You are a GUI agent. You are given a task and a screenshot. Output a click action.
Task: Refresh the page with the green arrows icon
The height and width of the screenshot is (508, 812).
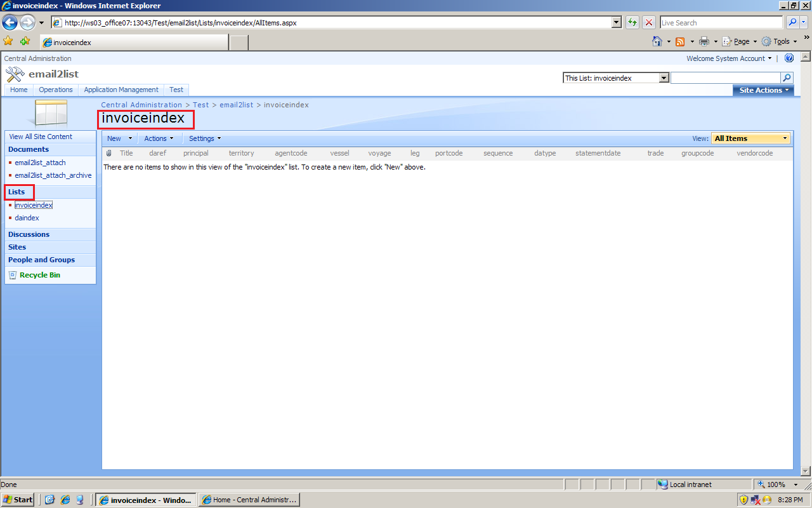point(632,23)
